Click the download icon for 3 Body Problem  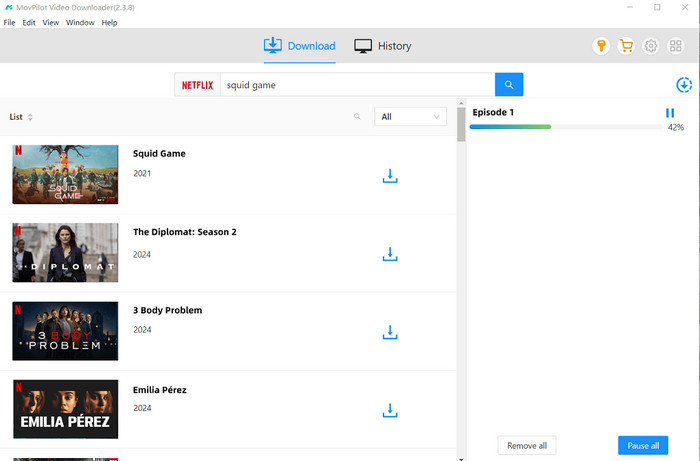click(x=390, y=332)
